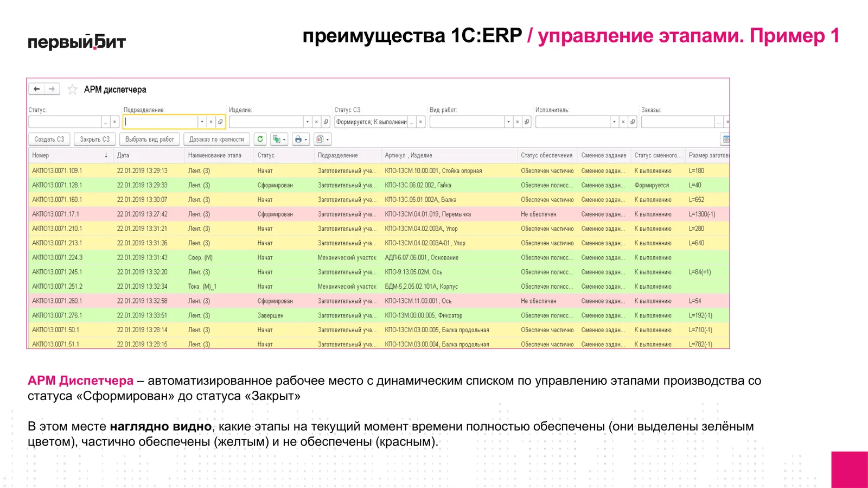This screenshot has height=488, width=868.
Task: Expand the Вид работ dropdown list
Action: (508, 122)
